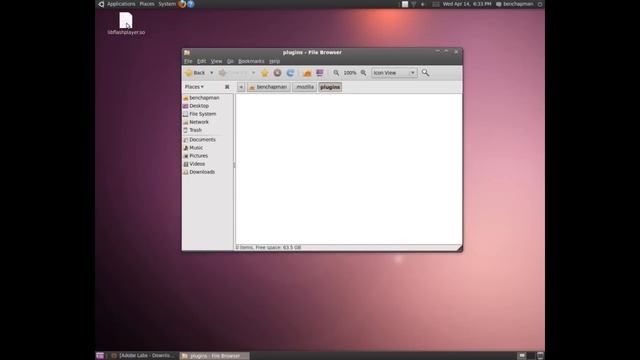Click the Show Desktop icon in bottom panel
Image resolution: width=640 pixels, height=360 pixels.
(x=100, y=356)
